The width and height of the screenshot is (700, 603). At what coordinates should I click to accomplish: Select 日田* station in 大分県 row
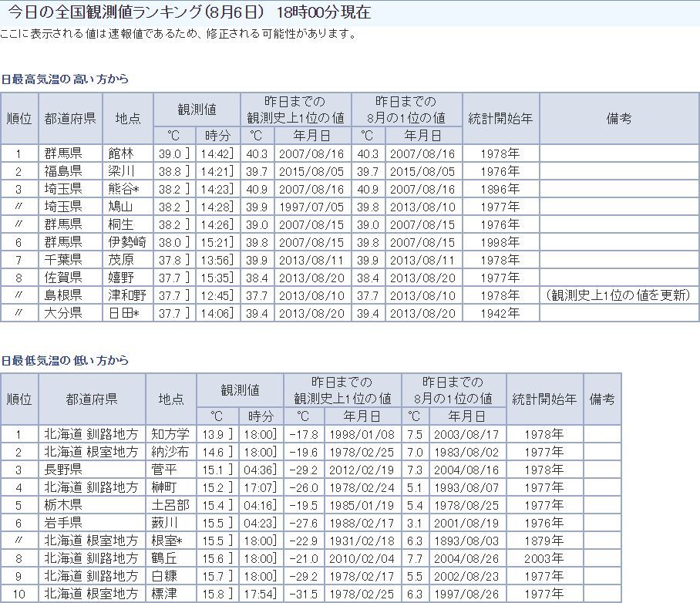coord(123,313)
